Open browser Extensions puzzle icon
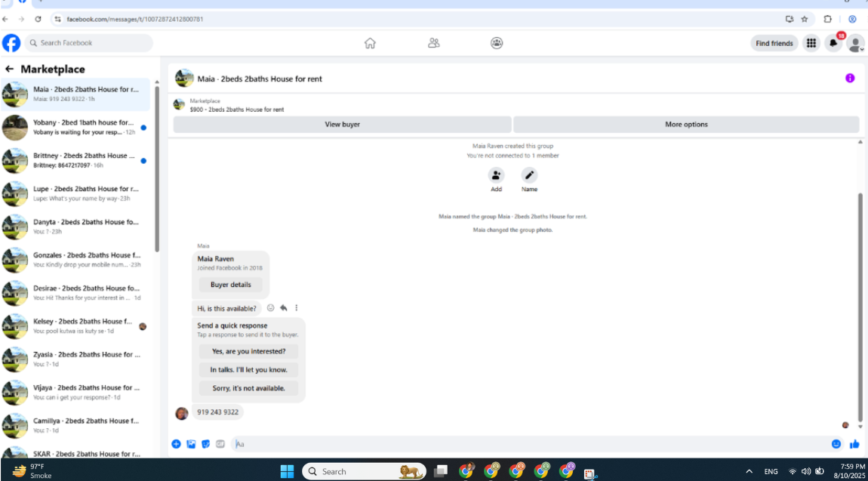868x481 pixels. [827, 19]
